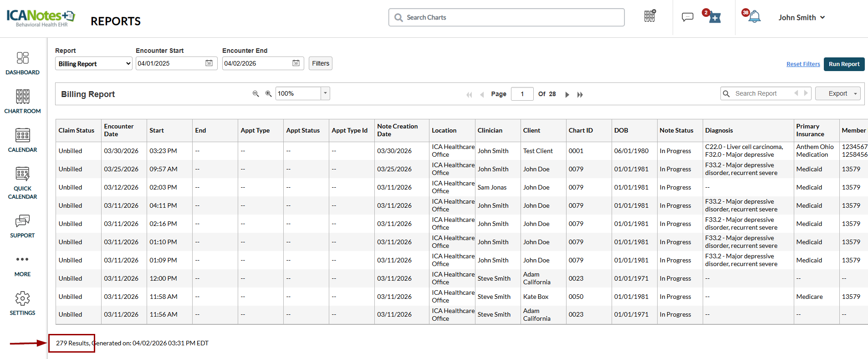Open the notifications bell

click(754, 17)
